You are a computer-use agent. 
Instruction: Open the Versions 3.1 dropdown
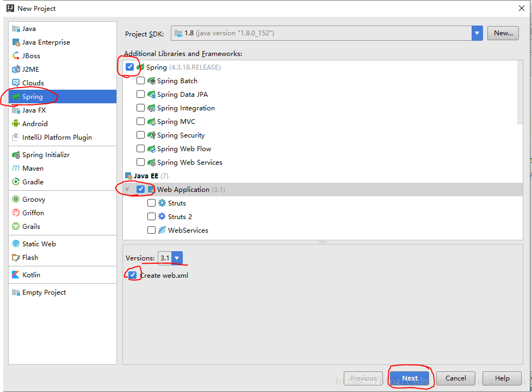tap(177, 258)
